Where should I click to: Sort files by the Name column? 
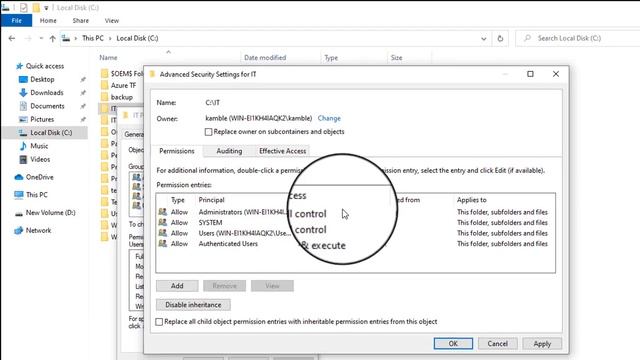[109, 58]
